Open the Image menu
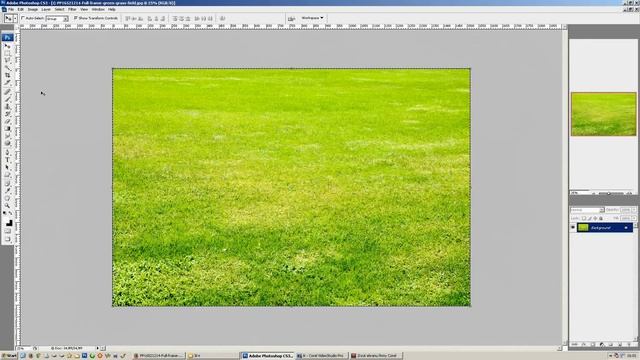Screen dimensions: 640x360 coord(33,9)
